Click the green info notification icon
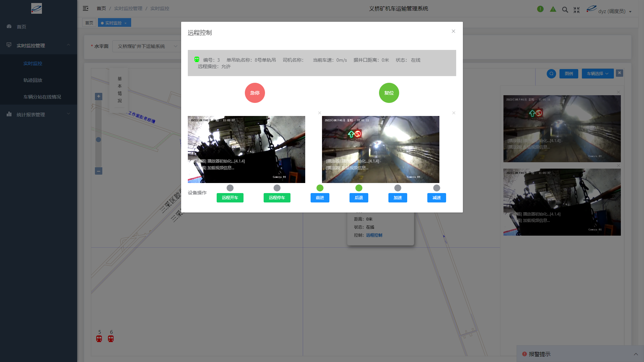This screenshot has width=644, height=362. pos(540,9)
